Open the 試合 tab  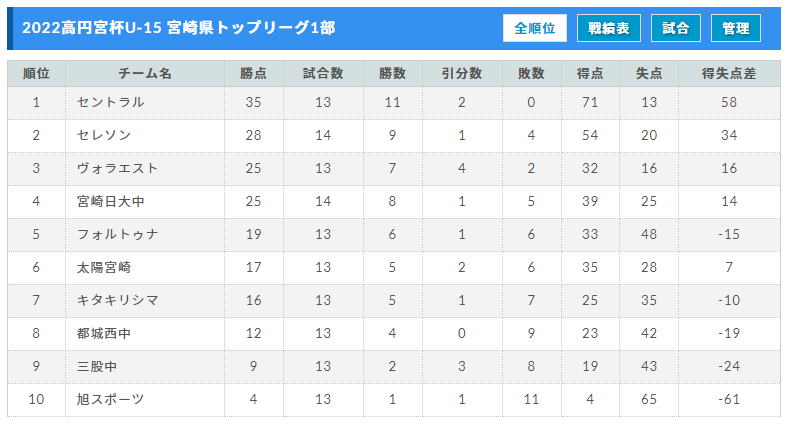(675, 28)
